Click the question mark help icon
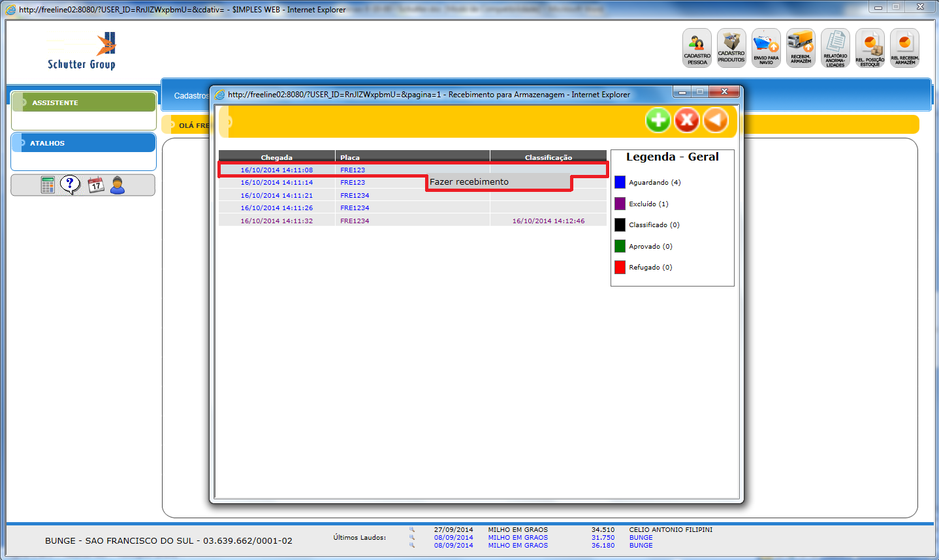This screenshot has height=560, width=939. pyautogui.click(x=70, y=185)
